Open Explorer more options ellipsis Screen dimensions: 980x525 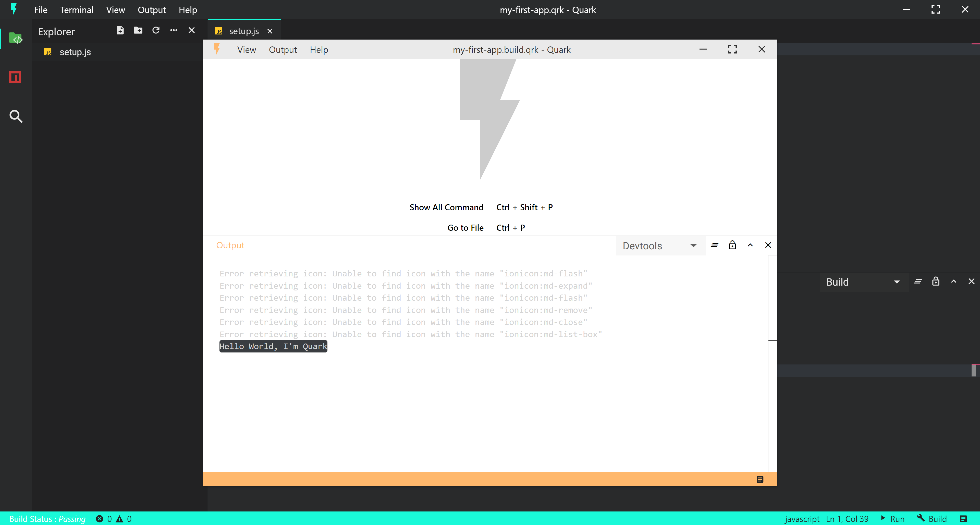click(174, 30)
